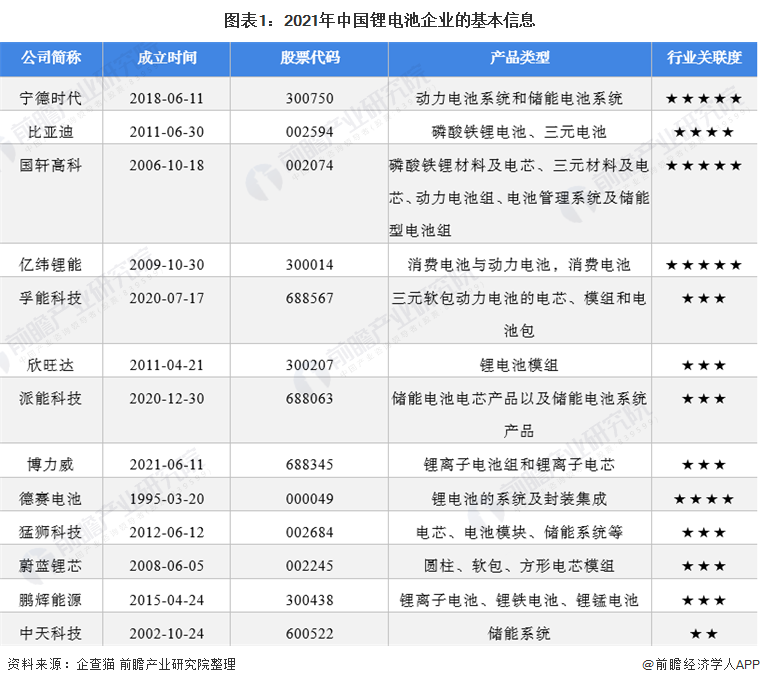760x685 pixels.
Task: Select the 股票代码 column header
Action: tap(309, 57)
